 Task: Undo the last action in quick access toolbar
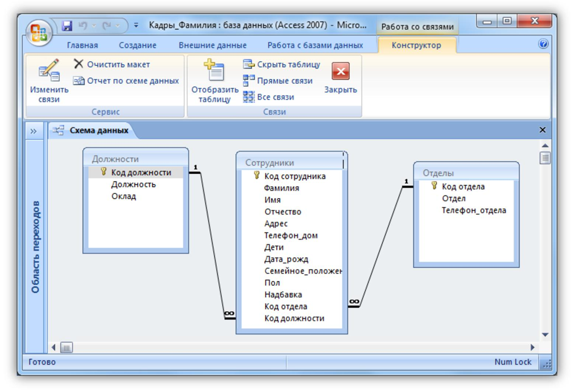[83, 25]
